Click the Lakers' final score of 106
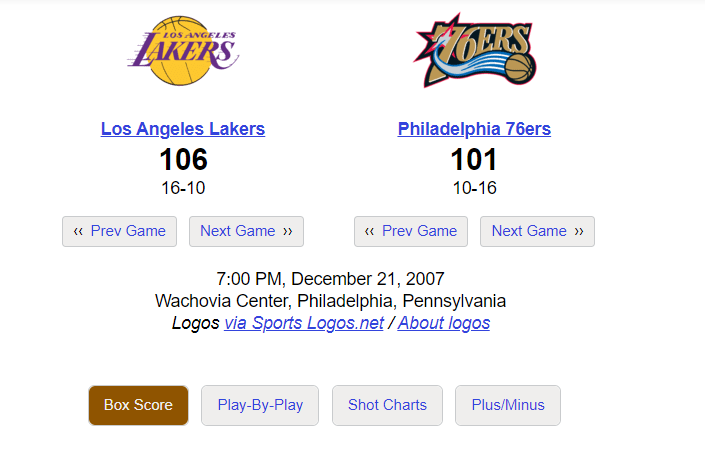This screenshot has height=452, width=705. pyautogui.click(x=183, y=160)
